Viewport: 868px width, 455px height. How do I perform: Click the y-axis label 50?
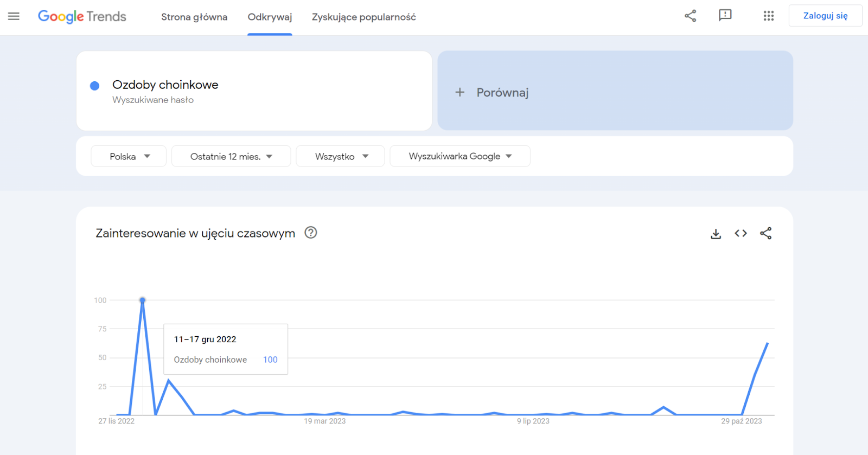click(x=102, y=357)
